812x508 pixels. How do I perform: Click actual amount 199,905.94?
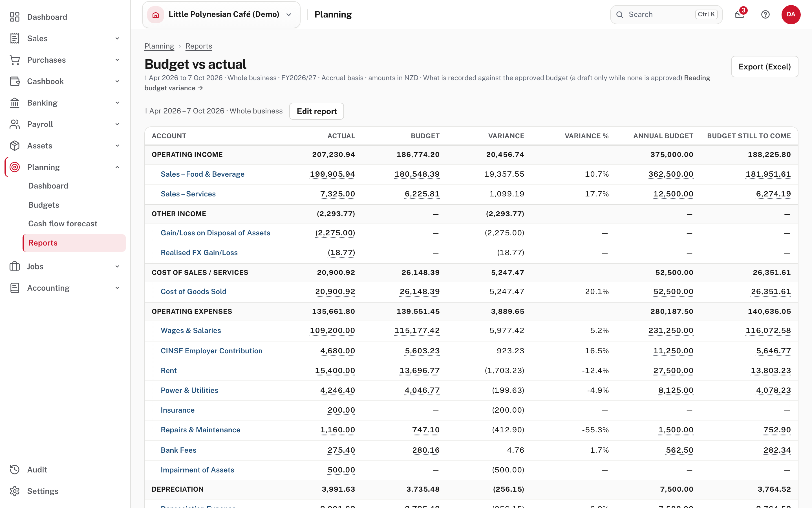pyautogui.click(x=332, y=174)
